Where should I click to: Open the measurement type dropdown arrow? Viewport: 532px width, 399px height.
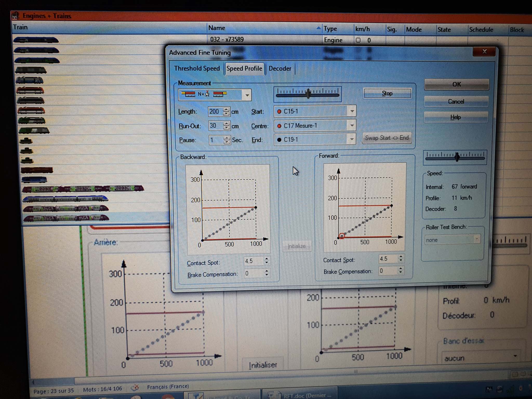pos(247,95)
